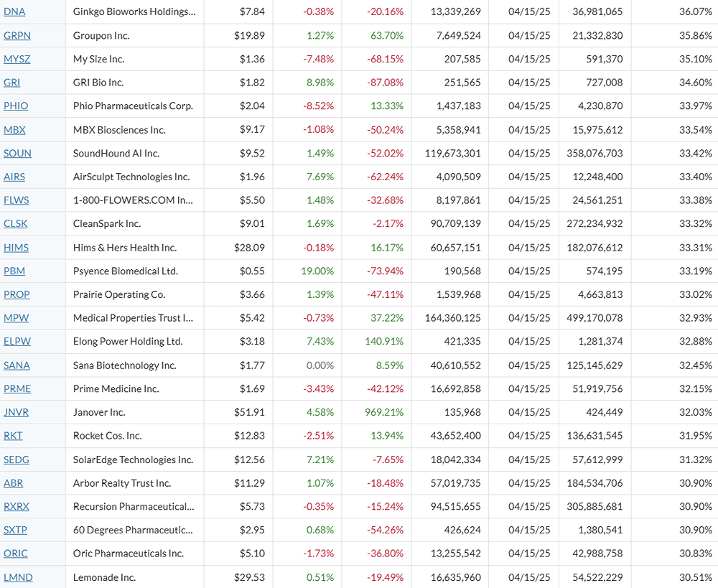Open SEDG stock quote link
The image size is (718, 588).
[17, 459]
